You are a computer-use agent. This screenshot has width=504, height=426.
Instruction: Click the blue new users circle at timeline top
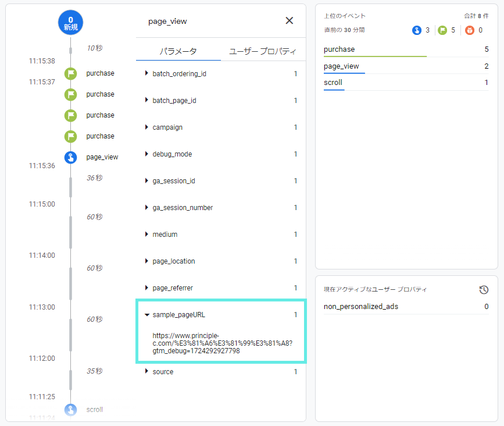pyautogui.click(x=70, y=23)
